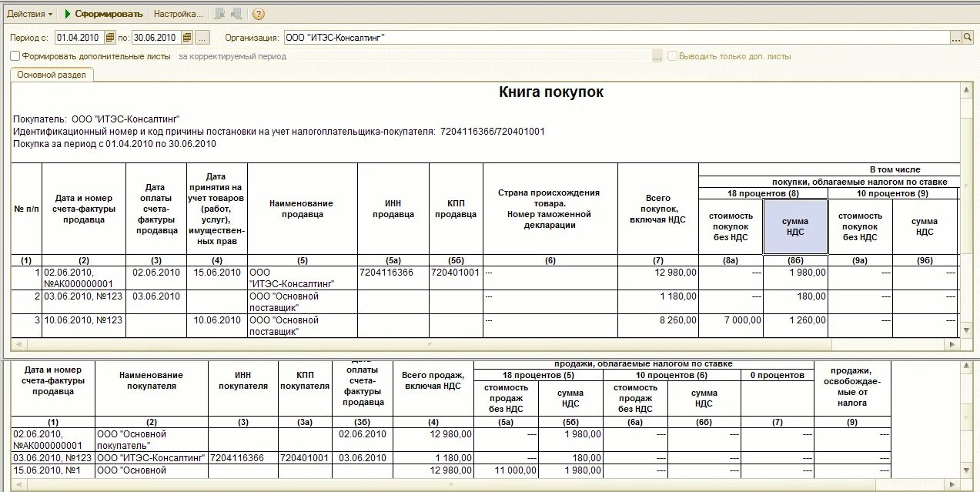
Task: Click the 180,00 VAT cell in sales book
Action: coord(570,458)
